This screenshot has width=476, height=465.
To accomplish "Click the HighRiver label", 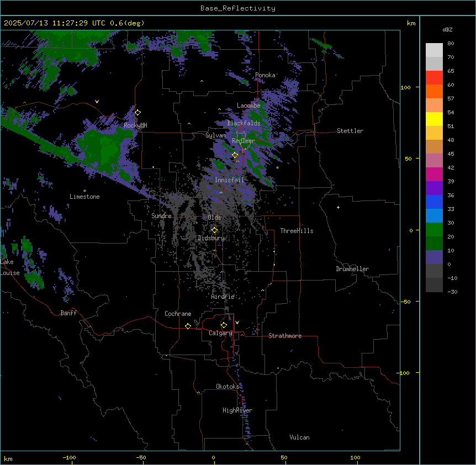I will coord(237,410).
